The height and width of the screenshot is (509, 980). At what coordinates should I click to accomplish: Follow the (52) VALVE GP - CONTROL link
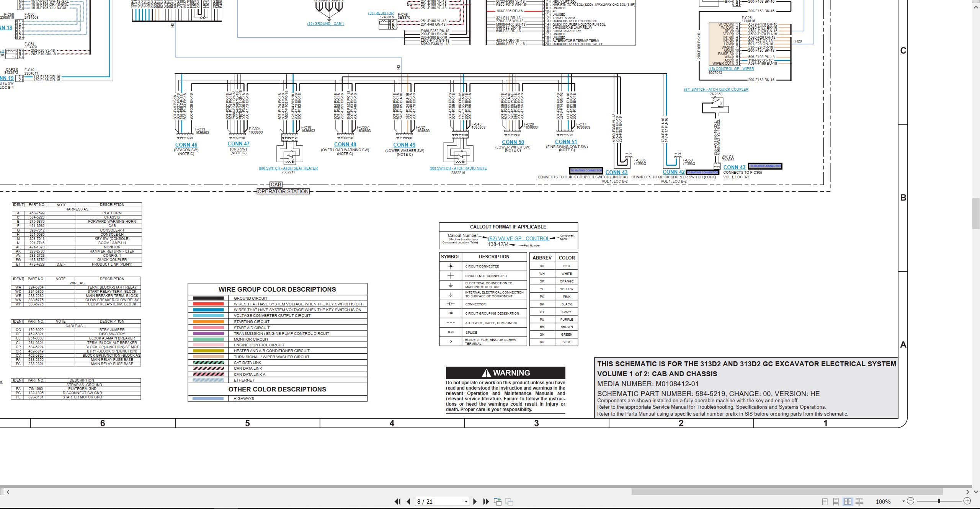(519, 238)
